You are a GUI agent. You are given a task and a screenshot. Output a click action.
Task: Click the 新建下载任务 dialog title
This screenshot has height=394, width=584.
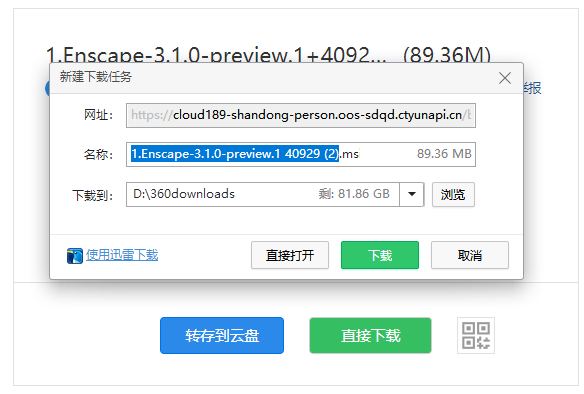[x=96, y=77]
